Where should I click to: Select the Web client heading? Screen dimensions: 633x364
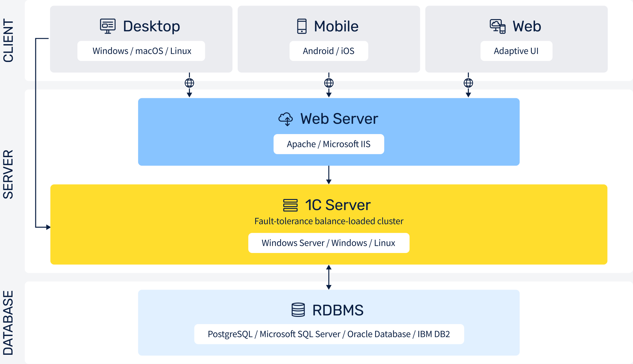coord(527,26)
